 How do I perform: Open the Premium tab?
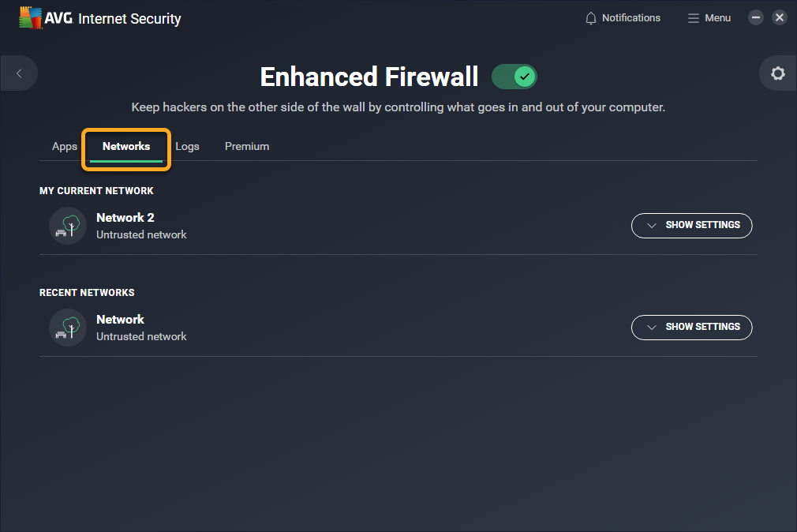(x=247, y=146)
